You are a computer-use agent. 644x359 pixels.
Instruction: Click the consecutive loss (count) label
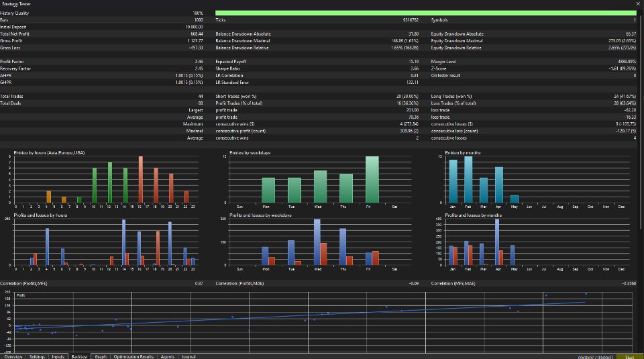click(454, 131)
